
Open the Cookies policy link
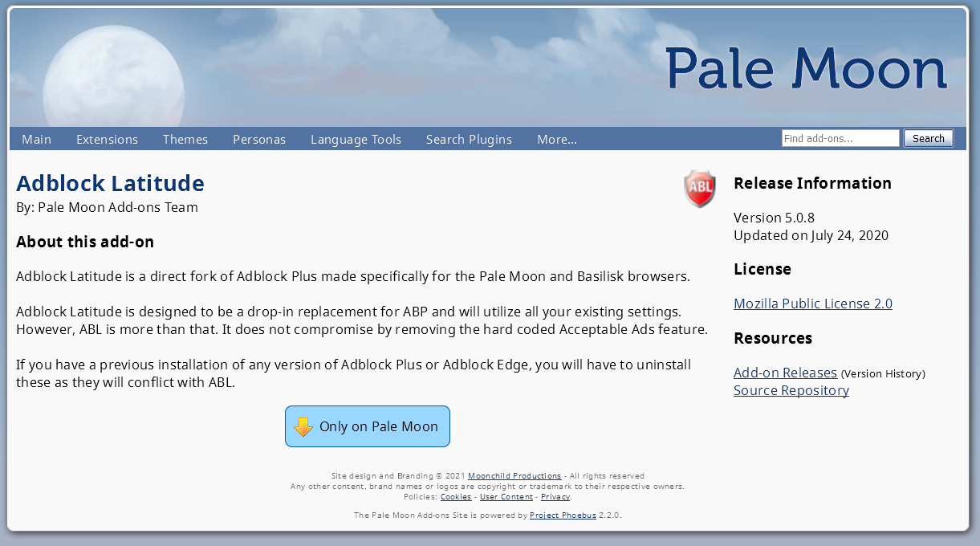[x=456, y=497]
